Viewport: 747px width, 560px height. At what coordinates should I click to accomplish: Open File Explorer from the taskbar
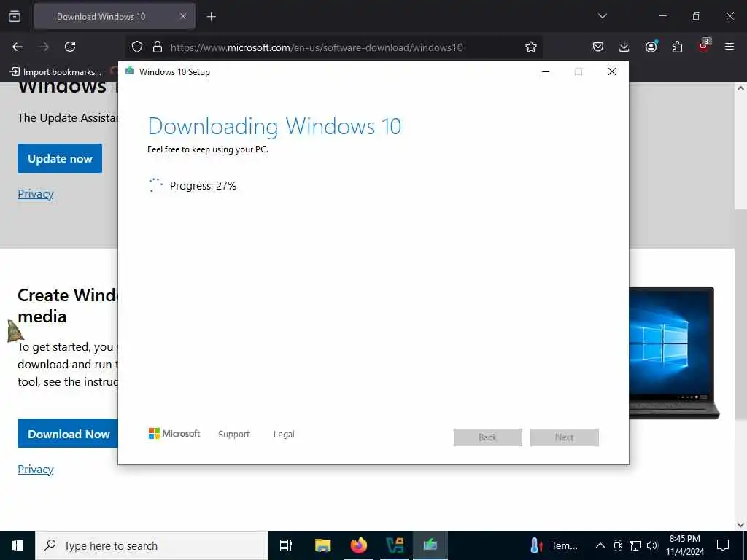point(322,545)
